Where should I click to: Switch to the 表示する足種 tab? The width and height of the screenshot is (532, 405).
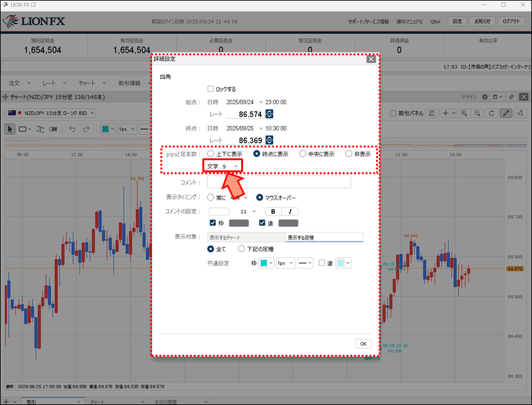tap(324, 237)
